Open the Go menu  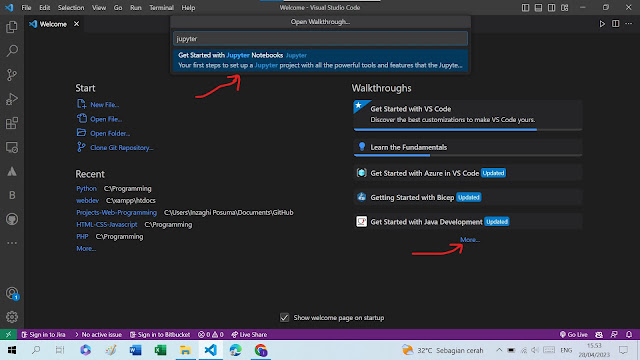[118, 8]
